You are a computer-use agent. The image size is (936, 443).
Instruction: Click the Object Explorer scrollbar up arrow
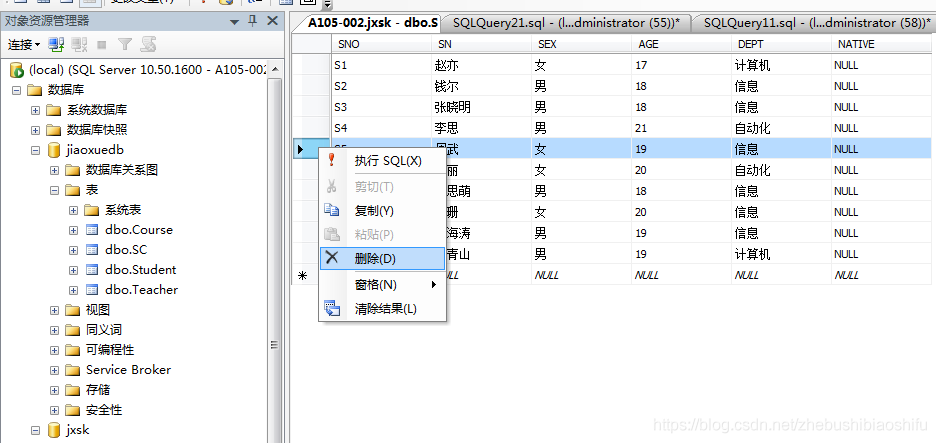point(275,69)
